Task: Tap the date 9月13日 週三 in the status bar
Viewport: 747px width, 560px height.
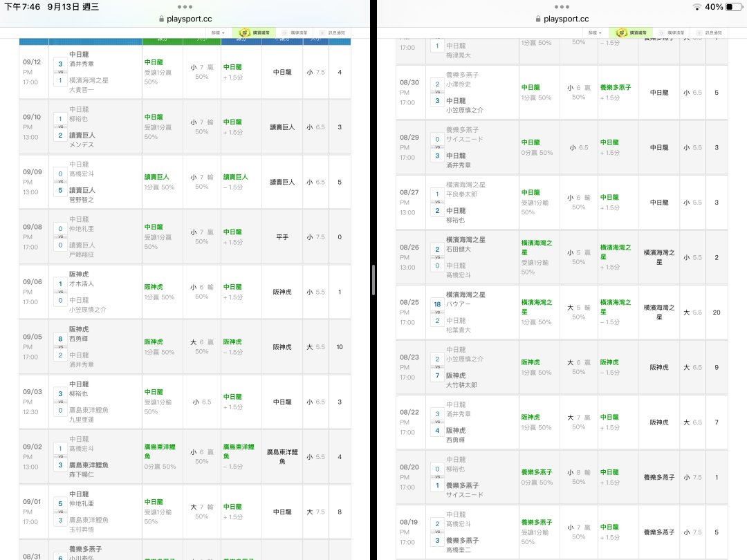Action: [73, 7]
